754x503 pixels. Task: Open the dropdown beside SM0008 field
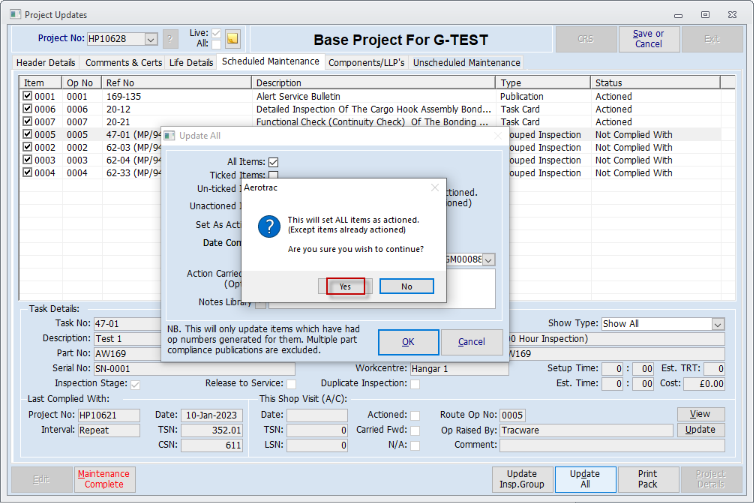click(x=489, y=260)
